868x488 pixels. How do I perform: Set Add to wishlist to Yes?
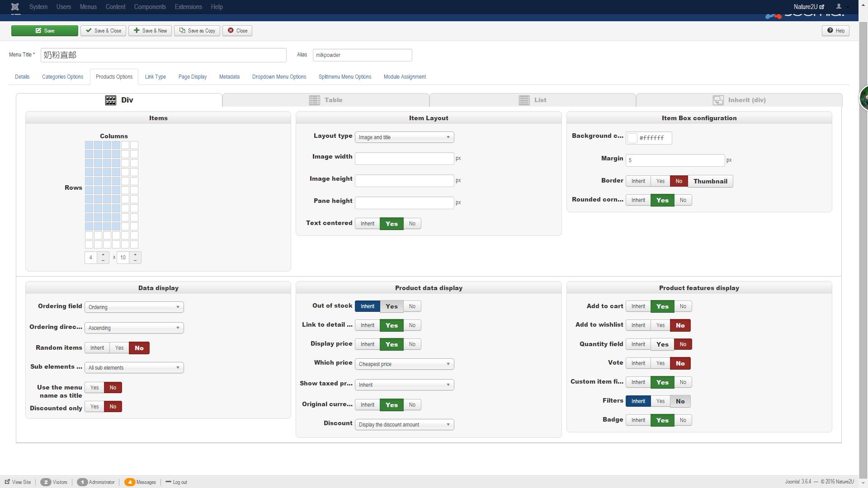(x=660, y=325)
